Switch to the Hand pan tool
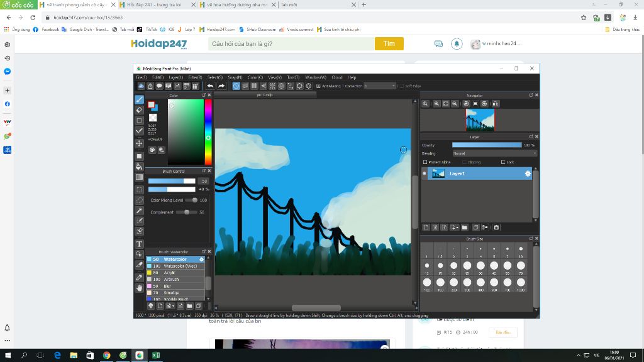Viewport: 644px width, 362px height. 139,288
